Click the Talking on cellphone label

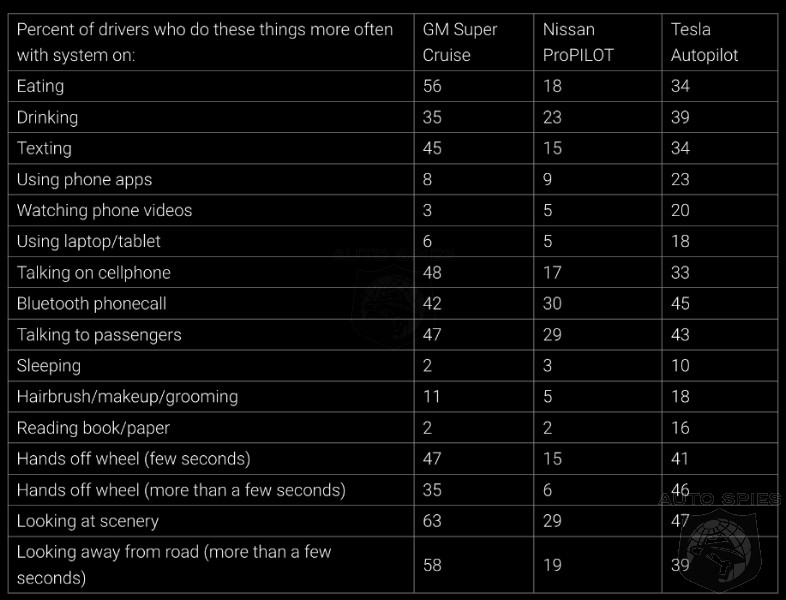coord(93,273)
